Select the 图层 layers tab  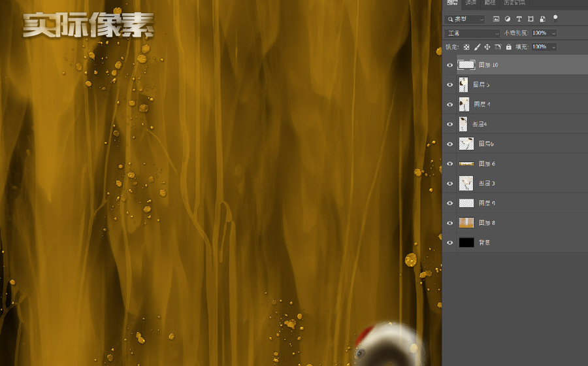pos(453,3)
